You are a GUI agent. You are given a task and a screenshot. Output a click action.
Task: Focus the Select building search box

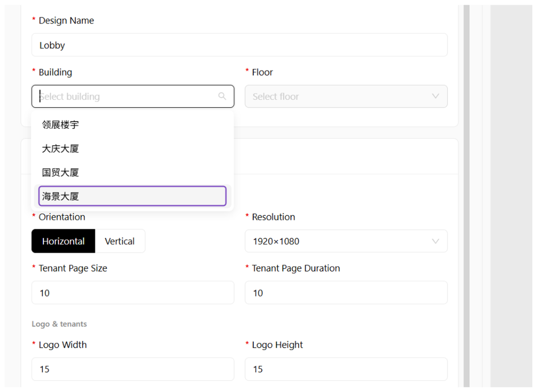(x=133, y=96)
